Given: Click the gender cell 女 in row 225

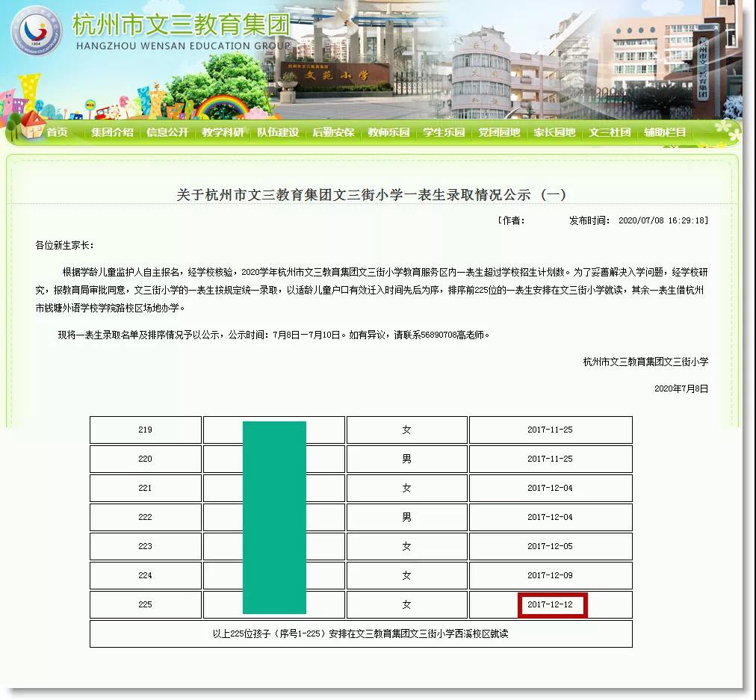Looking at the screenshot, I should point(407,604).
